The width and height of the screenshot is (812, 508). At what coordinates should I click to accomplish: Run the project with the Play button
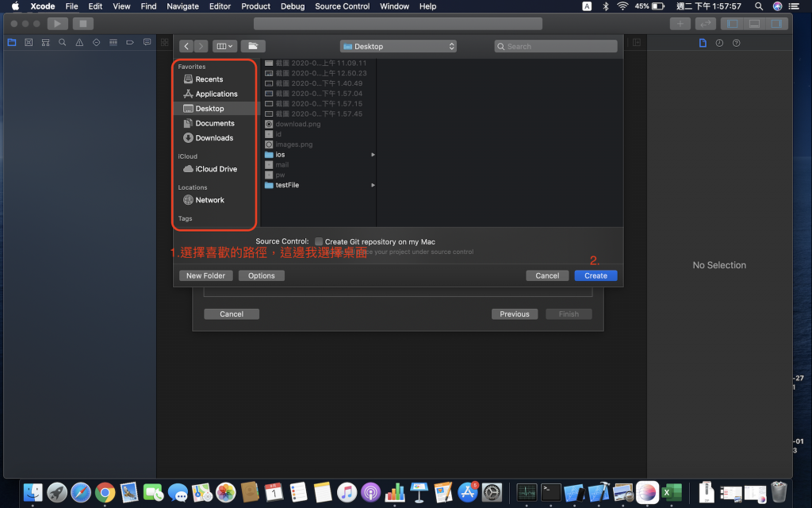pos(57,23)
